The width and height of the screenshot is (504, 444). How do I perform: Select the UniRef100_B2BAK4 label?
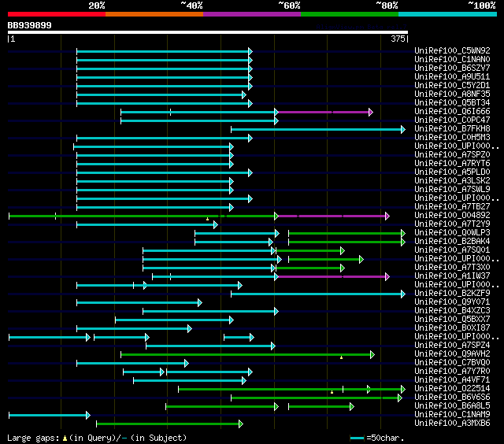(x=452, y=242)
